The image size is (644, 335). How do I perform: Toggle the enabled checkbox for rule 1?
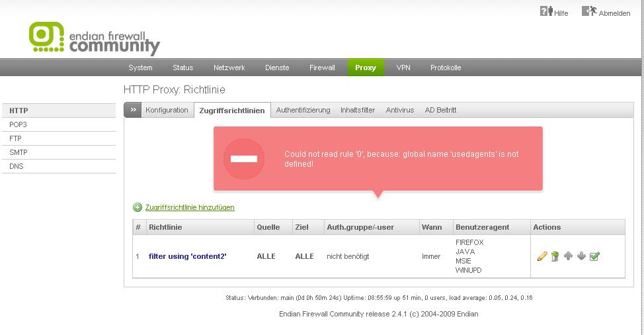pos(594,256)
